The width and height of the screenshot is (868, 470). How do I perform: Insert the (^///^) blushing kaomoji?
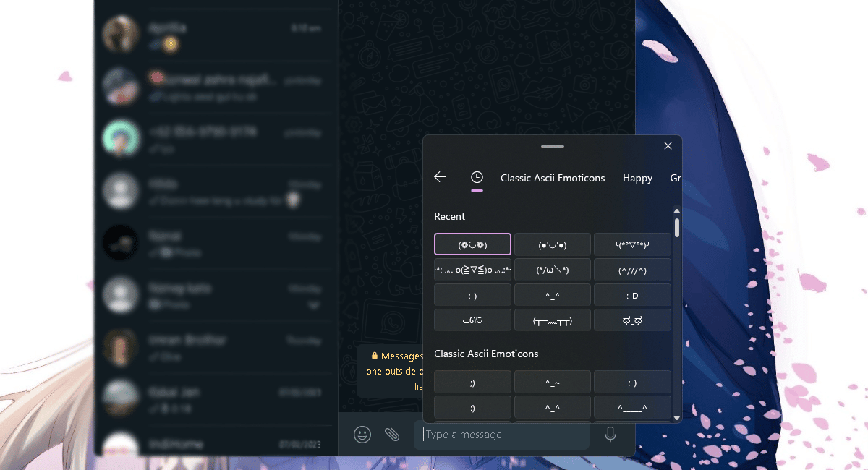click(632, 270)
